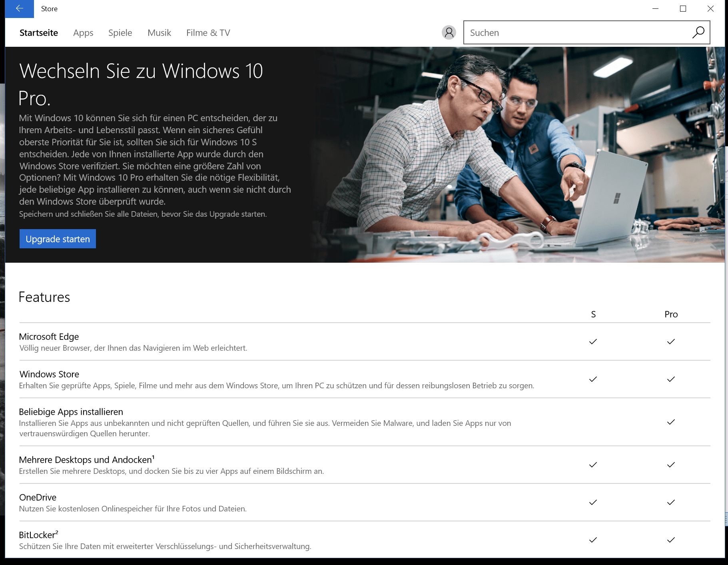Click the 'Wechseln Sie zu Windows 10 Pro.' headline
Image resolution: width=728 pixels, height=565 pixels.
pos(141,84)
